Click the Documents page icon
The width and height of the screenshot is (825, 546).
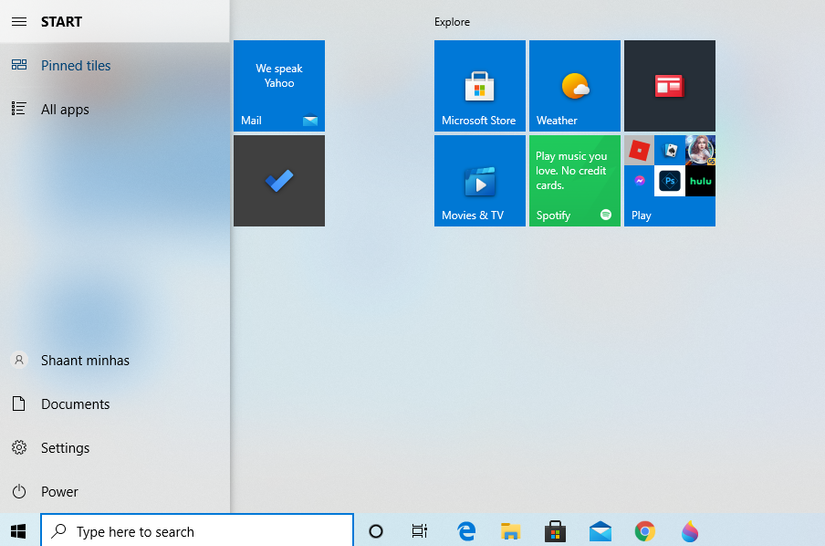pyautogui.click(x=19, y=403)
